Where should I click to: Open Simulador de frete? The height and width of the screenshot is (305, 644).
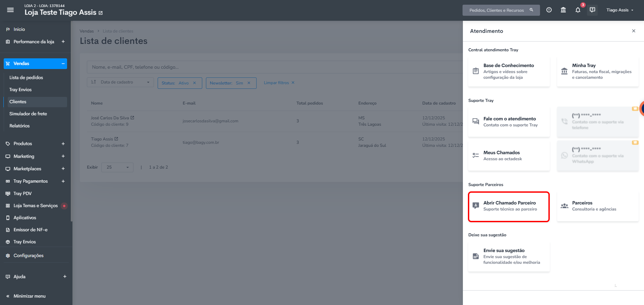pos(28,114)
